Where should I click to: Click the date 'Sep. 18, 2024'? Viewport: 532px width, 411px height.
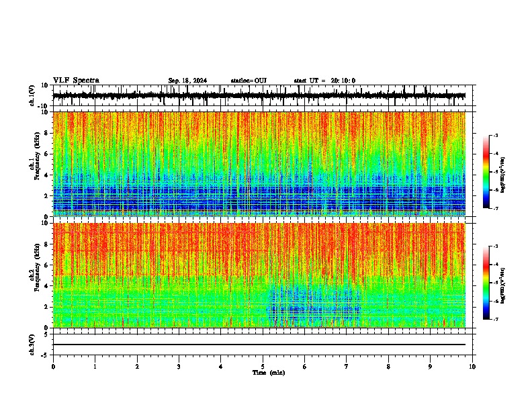187,81
